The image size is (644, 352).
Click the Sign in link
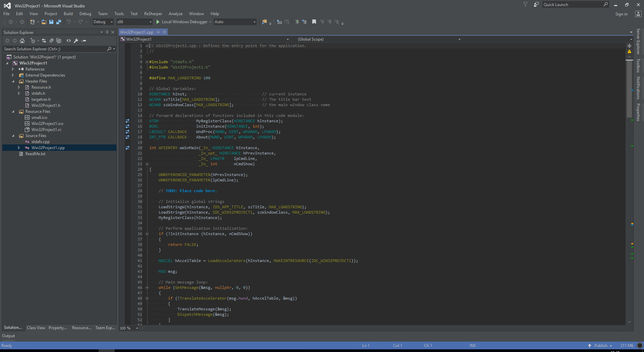pos(621,14)
